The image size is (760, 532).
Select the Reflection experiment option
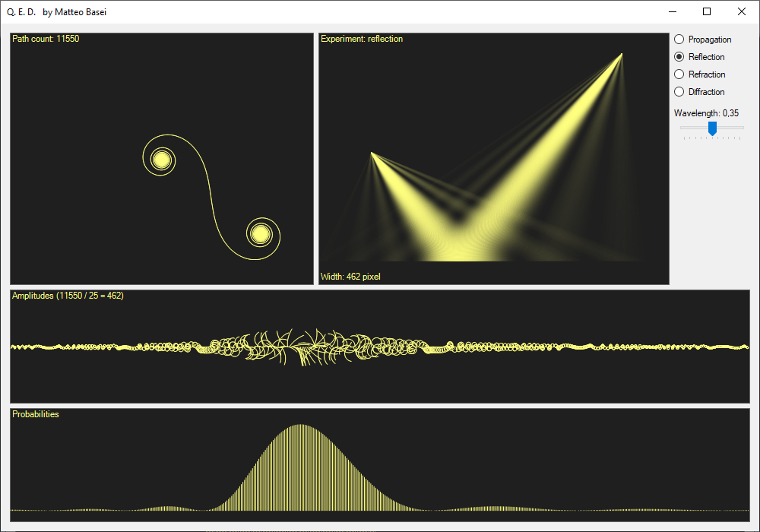point(699,57)
